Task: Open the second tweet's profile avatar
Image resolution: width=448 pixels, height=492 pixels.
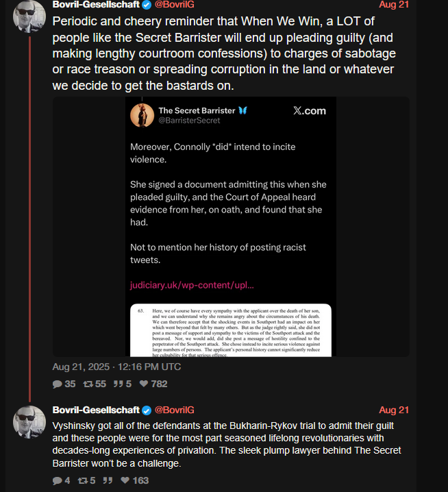Action: 29,422
